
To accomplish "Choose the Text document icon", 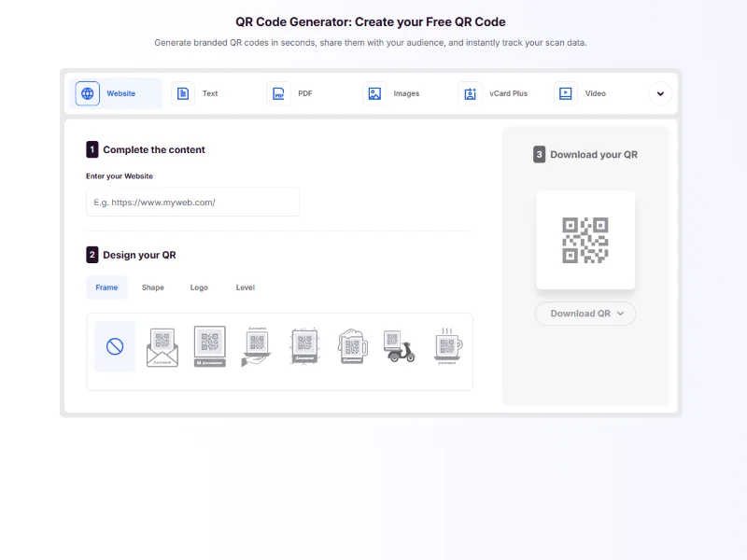I will (x=183, y=93).
